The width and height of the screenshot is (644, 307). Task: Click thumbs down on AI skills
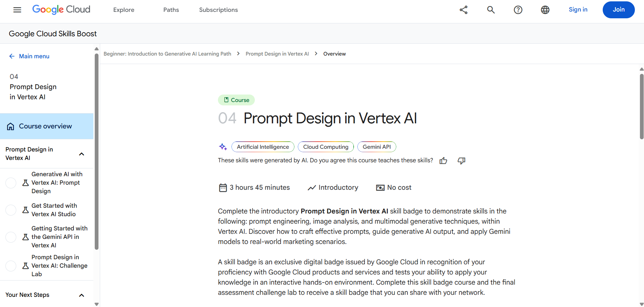[x=462, y=161]
